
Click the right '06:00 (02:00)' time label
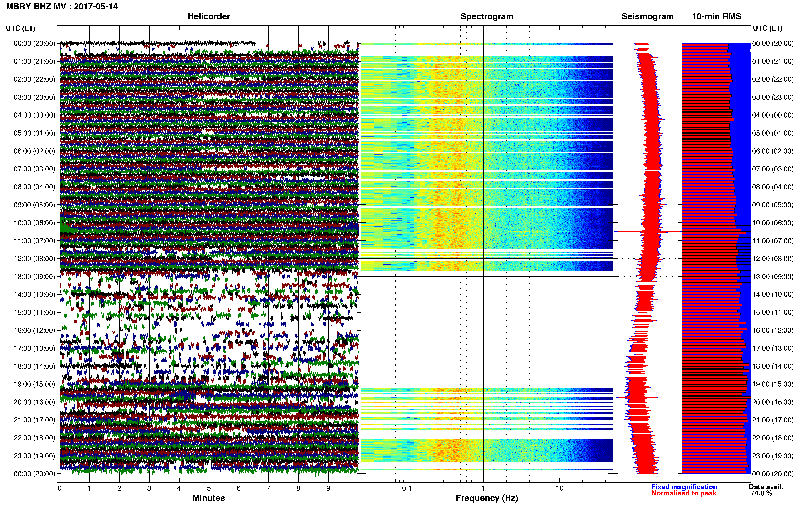(773, 151)
